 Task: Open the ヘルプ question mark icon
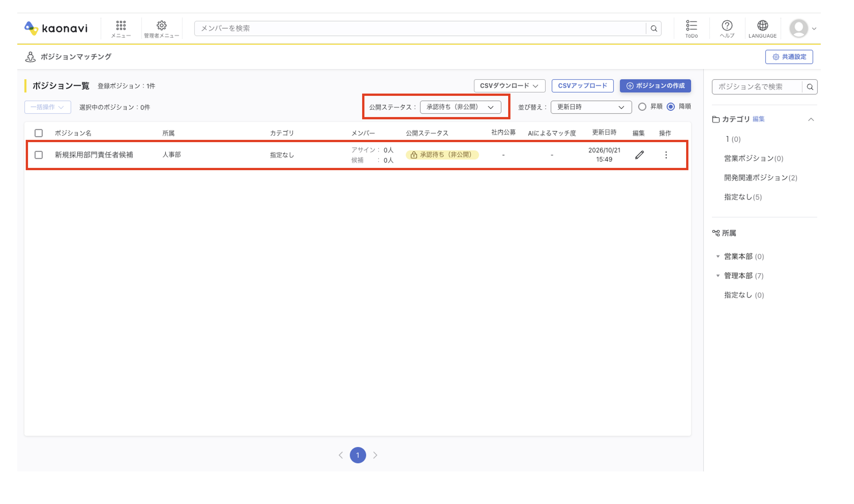(727, 25)
